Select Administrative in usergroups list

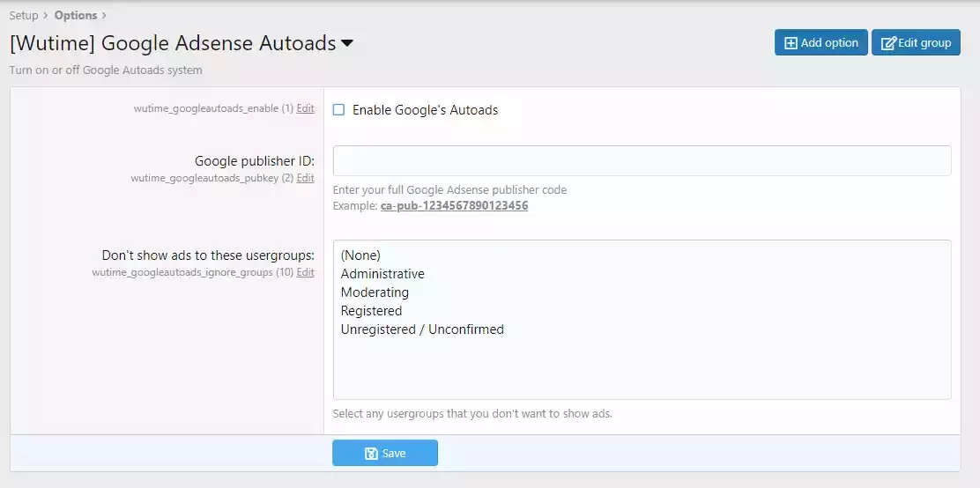coord(382,274)
